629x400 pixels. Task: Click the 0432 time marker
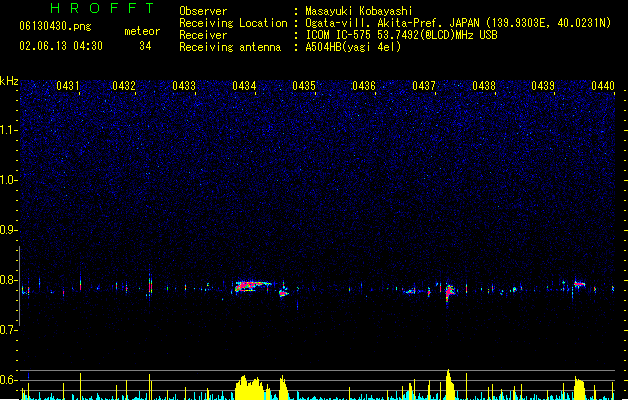tap(124, 86)
